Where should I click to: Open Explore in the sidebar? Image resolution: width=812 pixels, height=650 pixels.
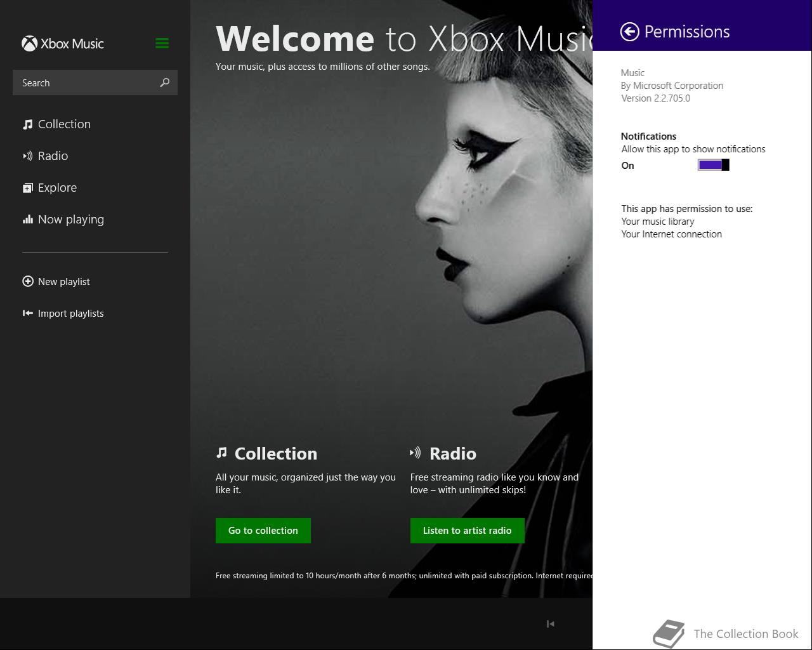pos(57,188)
